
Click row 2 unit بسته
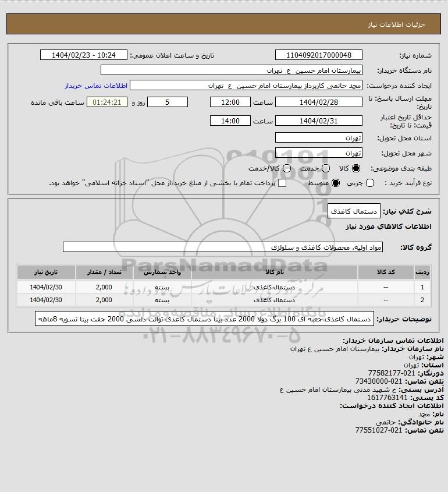click(162, 300)
